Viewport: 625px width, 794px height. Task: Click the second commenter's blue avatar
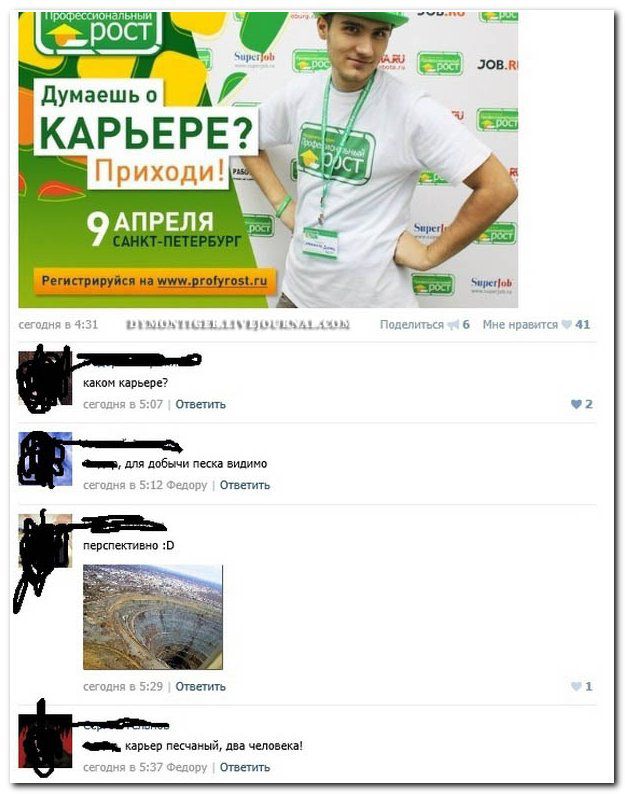(x=45, y=459)
